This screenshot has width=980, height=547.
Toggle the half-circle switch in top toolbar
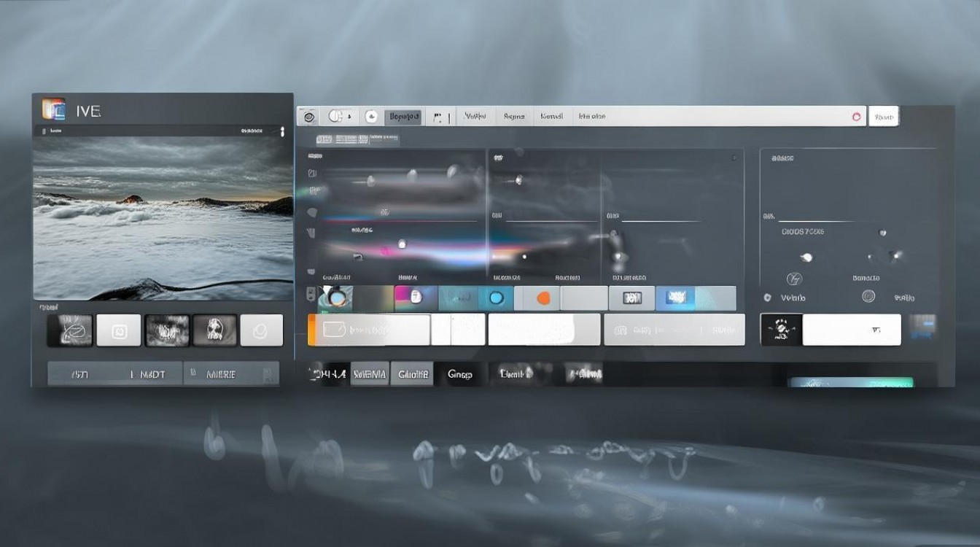pyautogui.click(x=339, y=117)
